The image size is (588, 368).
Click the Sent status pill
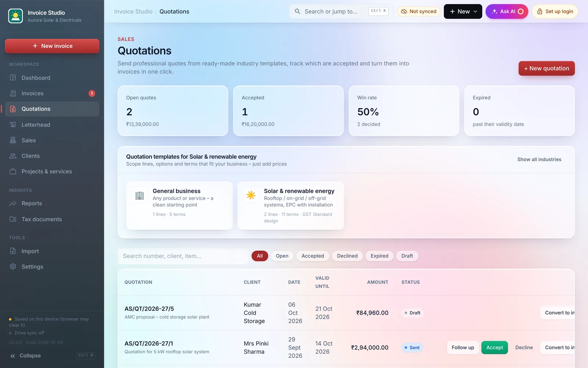coord(412,347)
